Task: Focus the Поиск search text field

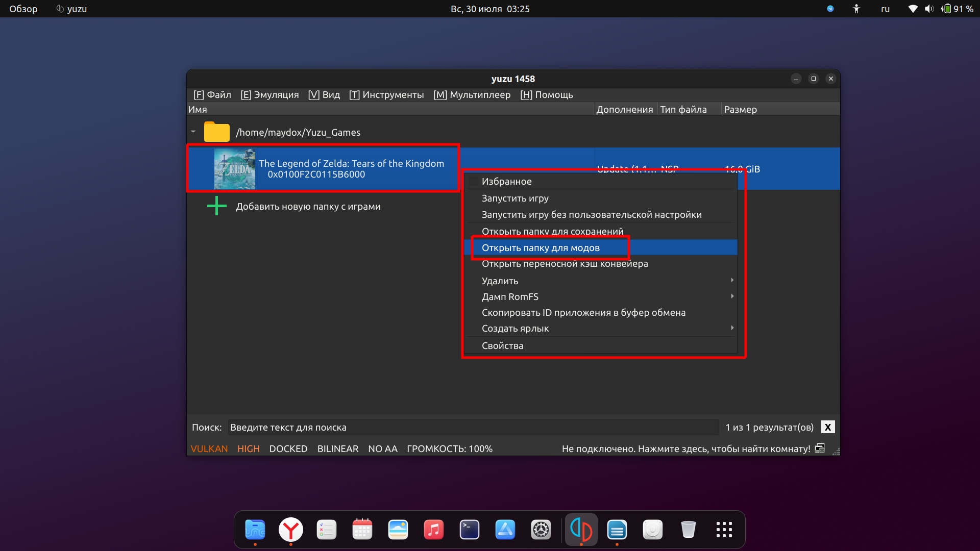Action: (x=473, y=427)
